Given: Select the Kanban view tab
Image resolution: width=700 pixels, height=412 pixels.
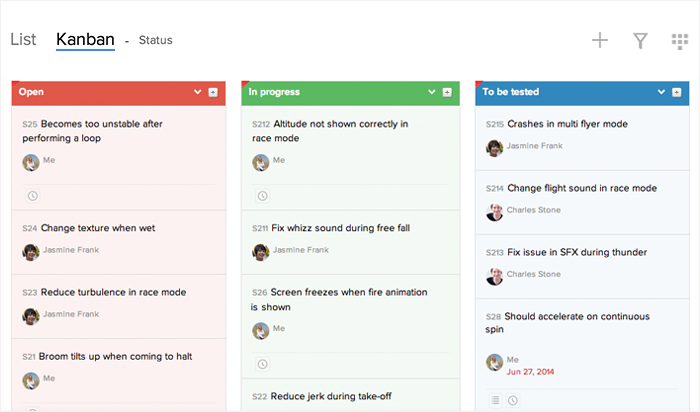Looking at the screenshot, I should point(85,40).
